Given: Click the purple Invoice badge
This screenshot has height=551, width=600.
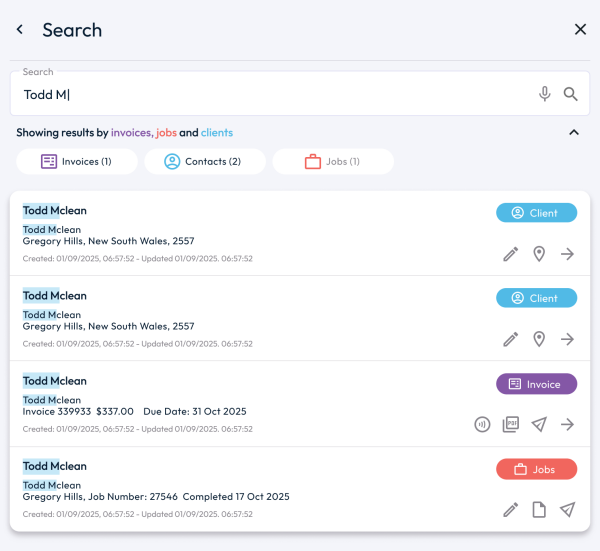Looking at the screenshot, I should tap(536, 384).
